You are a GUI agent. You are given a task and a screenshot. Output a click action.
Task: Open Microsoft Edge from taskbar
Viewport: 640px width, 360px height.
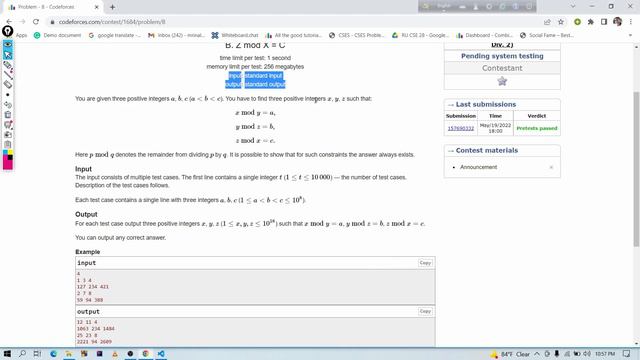coord(53,353)
